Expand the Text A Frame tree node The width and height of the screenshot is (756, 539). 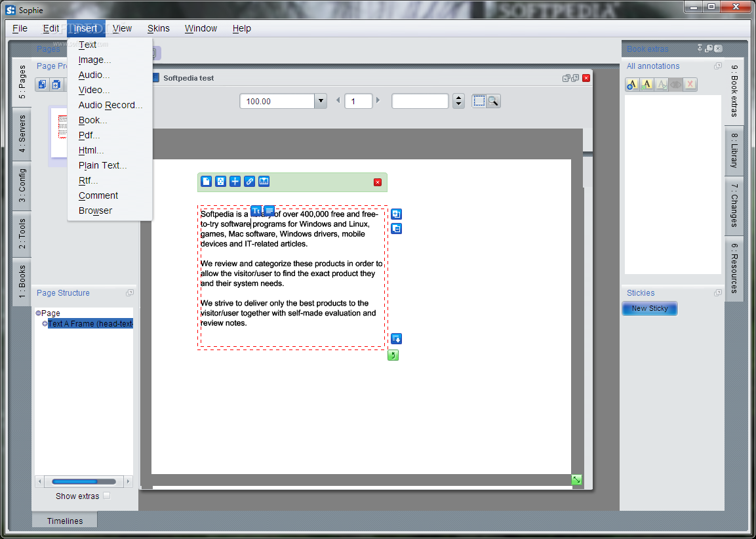click(x=45, y=323)
